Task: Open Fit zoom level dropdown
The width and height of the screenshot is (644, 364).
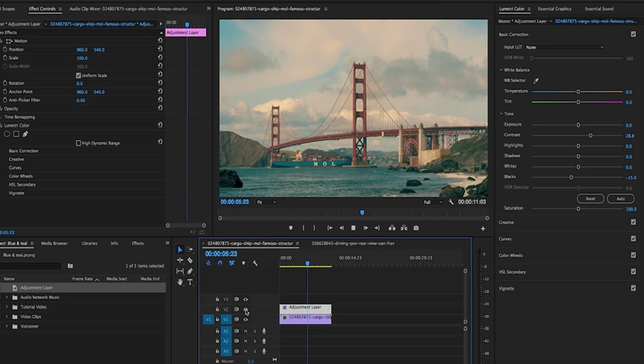Action: pos(266,202)
